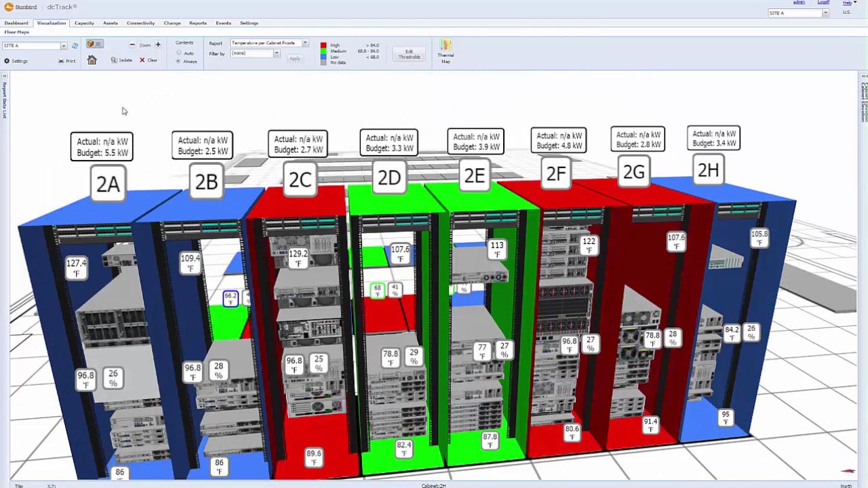Select the 2D cabinet label
This screenshot has height=488, width=868.
pos(389,178)
